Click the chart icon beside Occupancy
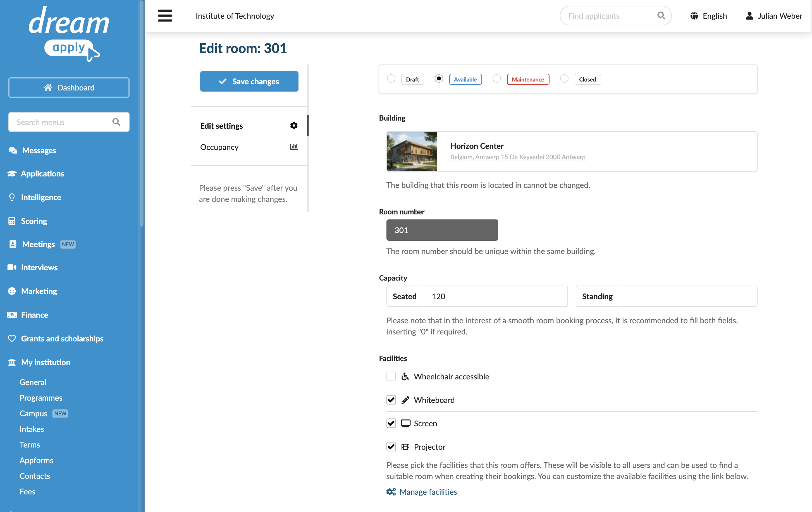Image resolution: width=812 pixels, height=512 pixels. click(294, 147)
